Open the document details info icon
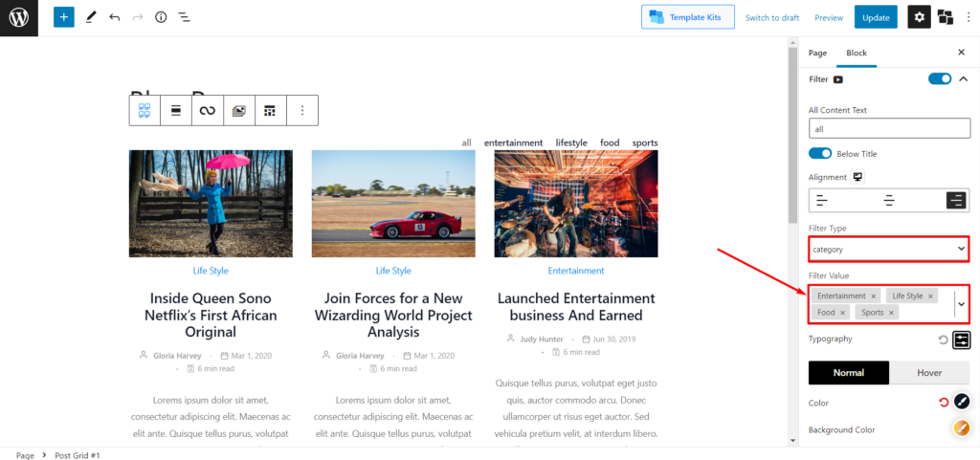Image resolution: width=980 pixels, height=460 pixels. coord(161,17)
